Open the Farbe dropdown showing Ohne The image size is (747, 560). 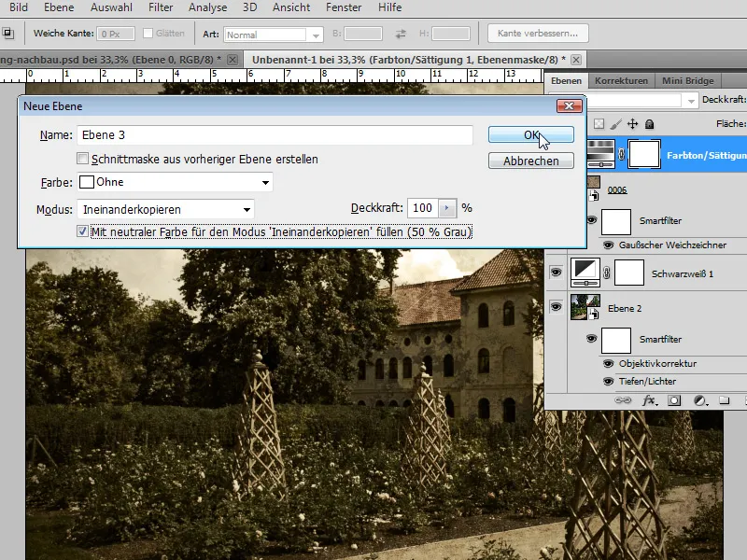[x=175, y=182]
